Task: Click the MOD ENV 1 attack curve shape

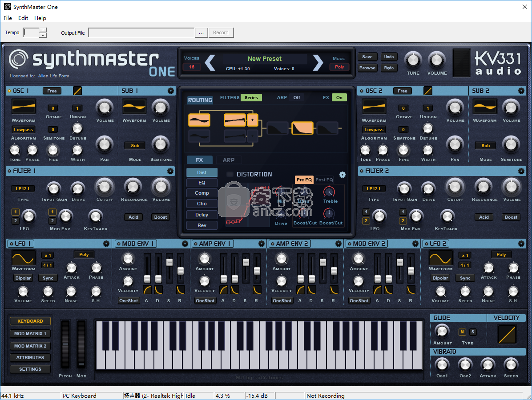Action: 147,290
